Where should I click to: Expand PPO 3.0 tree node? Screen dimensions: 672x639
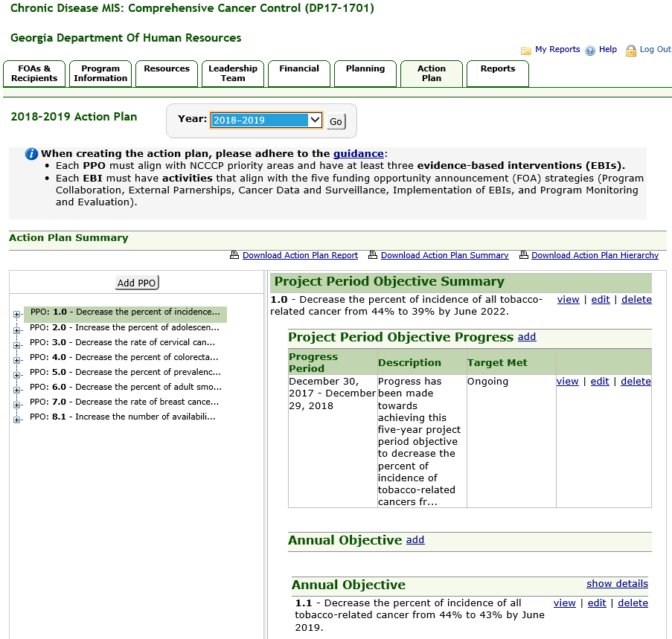tap(16, 345)
